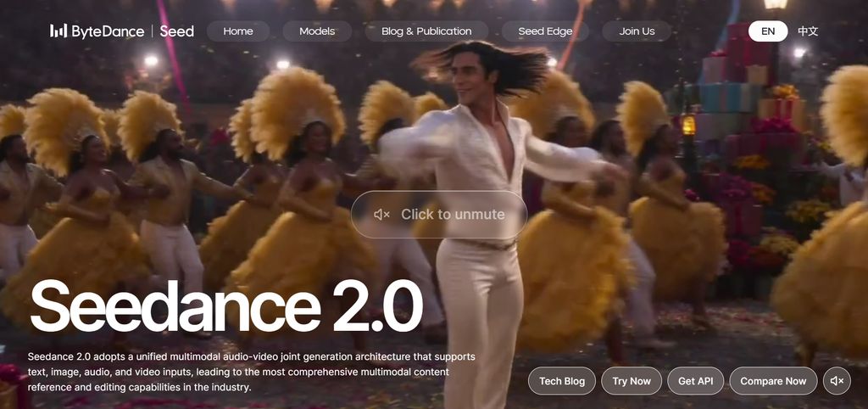The width and height of the screenshot is (868, 409).
Task: Toggle the round mute speaker icon
Action: (837, 381)
